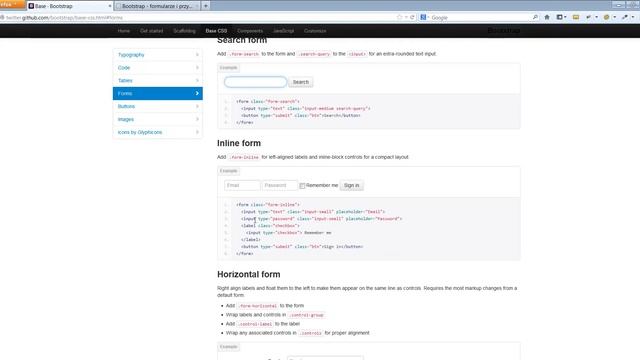Open the Scaffolding nav link
The image size is (640, 360).
(x=184, y=31)
